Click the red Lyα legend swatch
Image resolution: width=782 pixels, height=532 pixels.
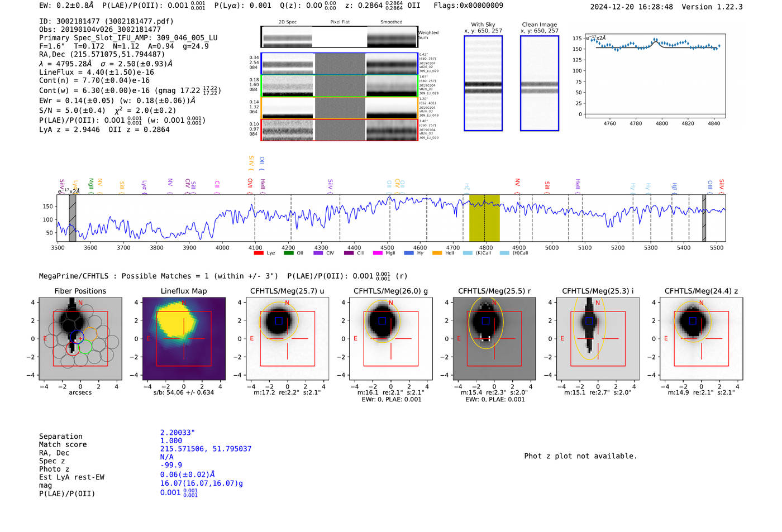pyautogui.click(x=259, y=253)
